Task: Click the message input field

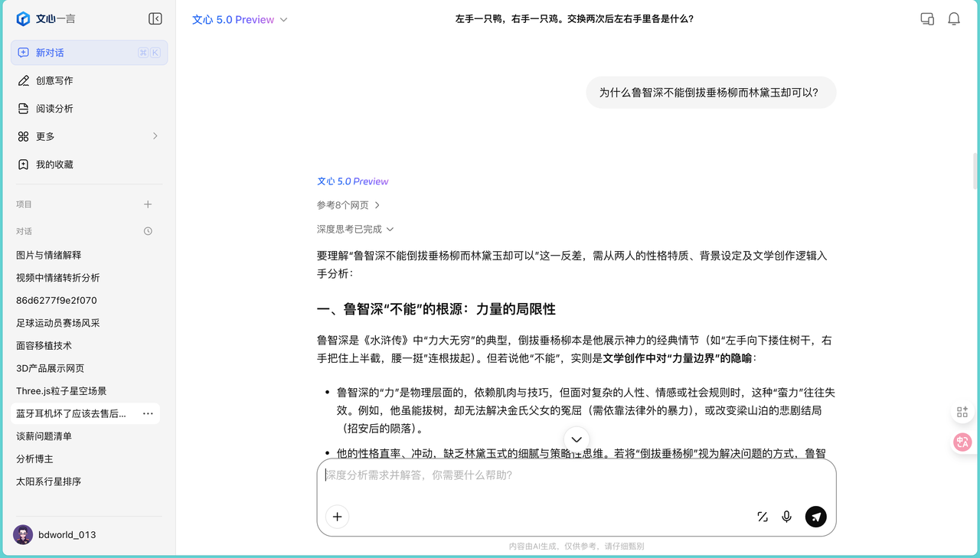Action: tap(536, 476)
